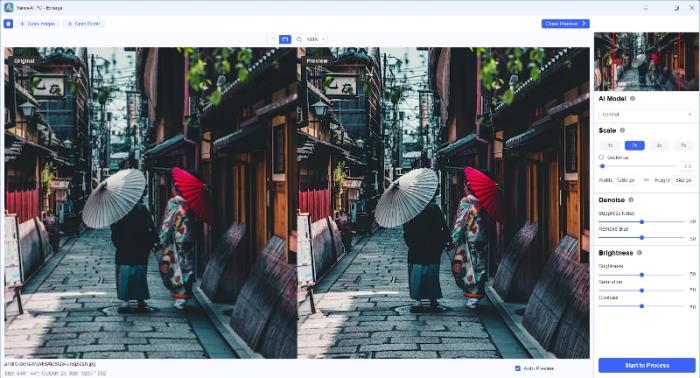Click the Brightness slider handle
The image size is (700, 378).
coord(642,275)
